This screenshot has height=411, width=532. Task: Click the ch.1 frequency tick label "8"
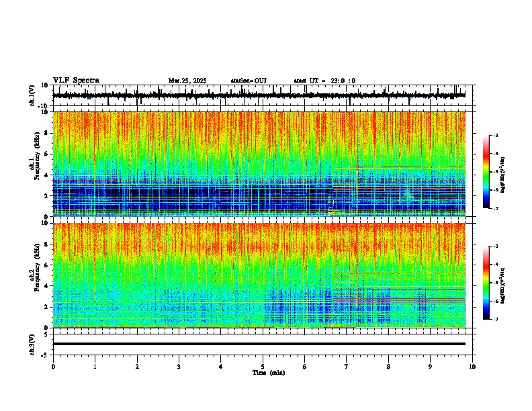click(x=47, y=133)
